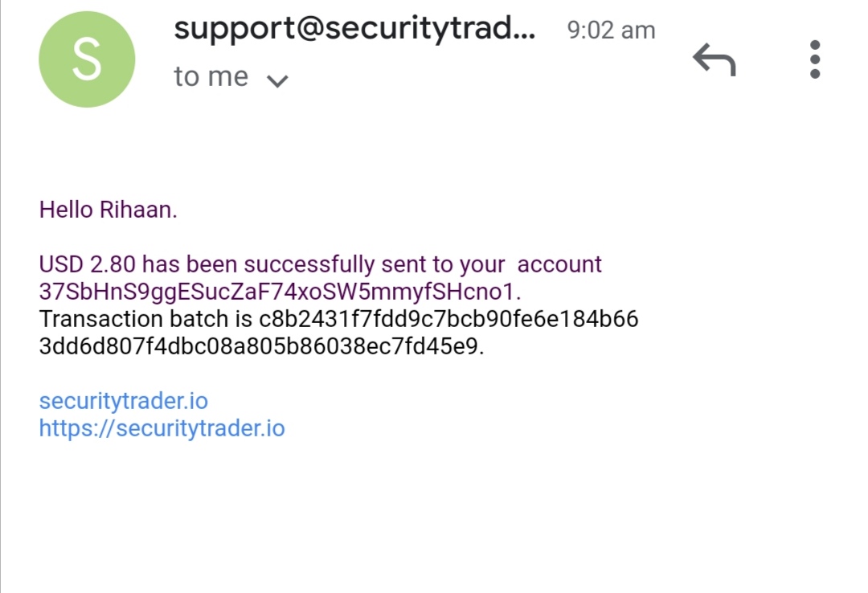The height and width of the screenshot is (593, 868).
Task: Open the https://securitytrader.io link
Action: pyautogui.click(x=162, y=428)
